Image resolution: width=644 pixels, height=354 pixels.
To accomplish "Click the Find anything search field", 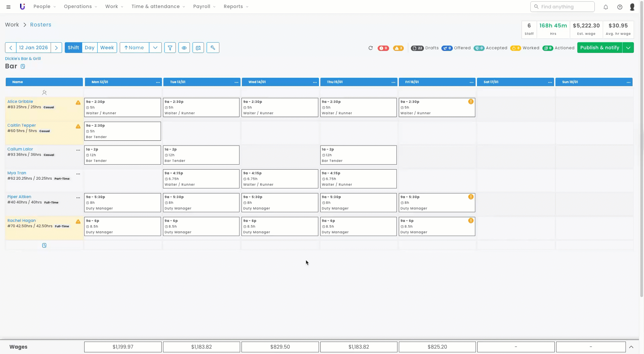I will pyautogui.click(x=562, y=7).
